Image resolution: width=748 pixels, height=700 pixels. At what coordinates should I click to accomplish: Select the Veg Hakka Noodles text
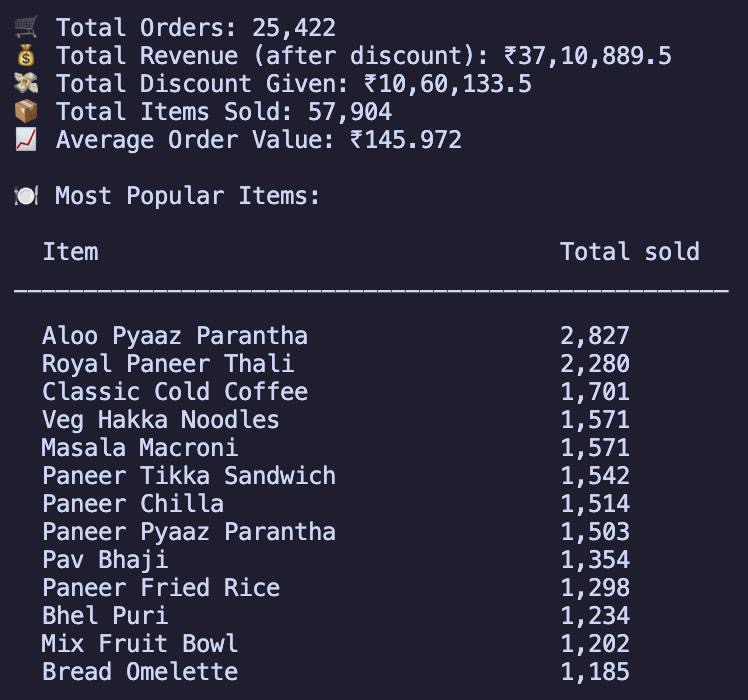(161, 420)
